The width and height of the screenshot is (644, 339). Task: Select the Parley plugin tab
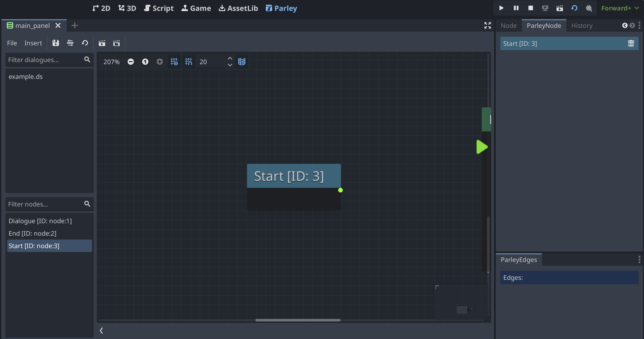[x=281, y=8]
